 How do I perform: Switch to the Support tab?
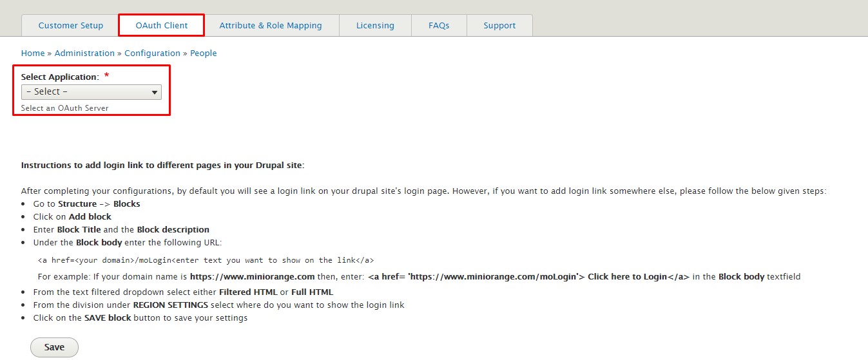[x=499, y=26]
